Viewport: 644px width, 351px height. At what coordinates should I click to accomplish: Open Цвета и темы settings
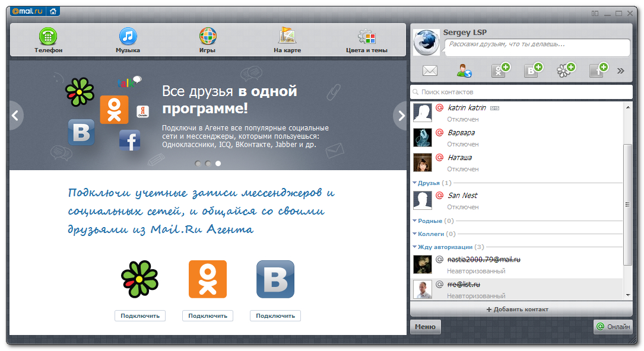click(366, 40)
